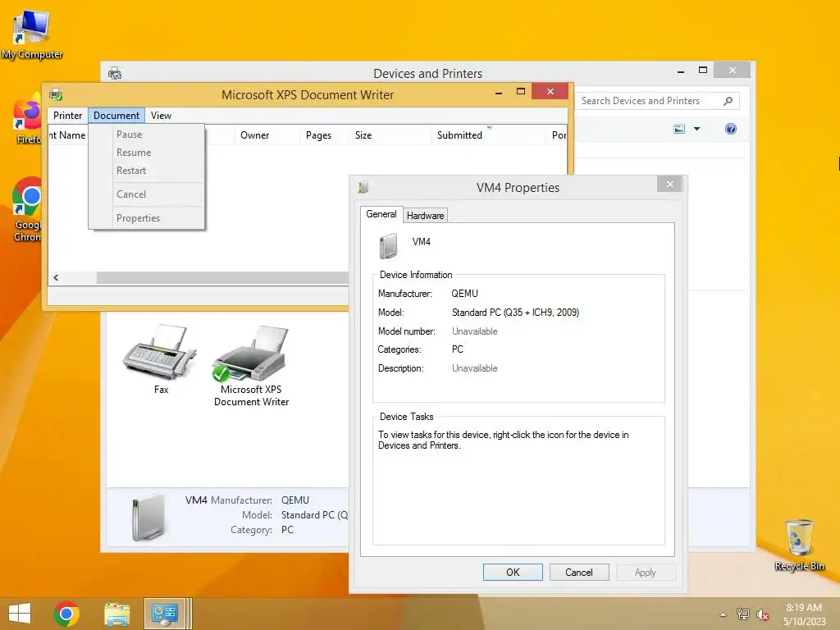The height and width of the screenshot is (630, 840).
Task: Click the Document menu
Action: (x=116, y=116)
